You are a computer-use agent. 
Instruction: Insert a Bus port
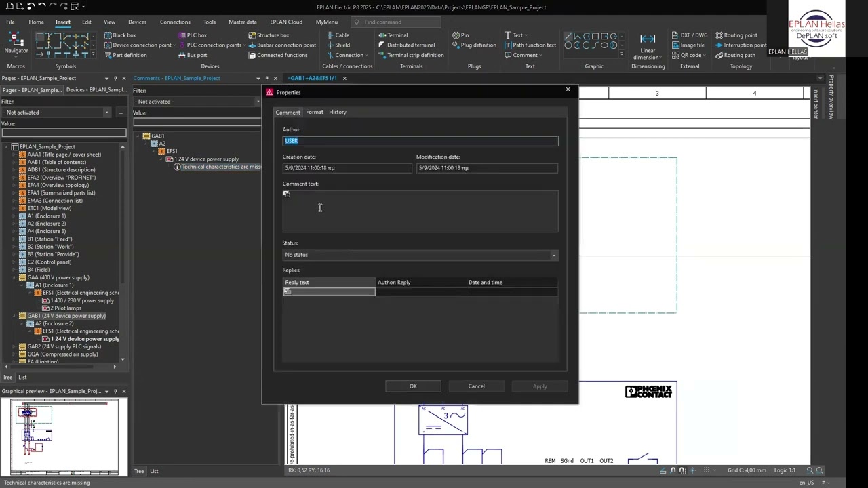coord(192,55)
